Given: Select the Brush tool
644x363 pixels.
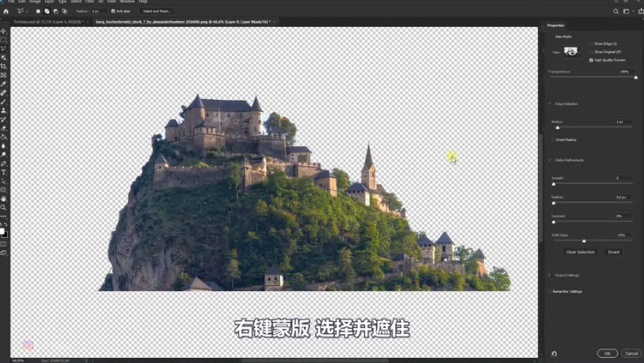Looking at the screenshot, I should (3, 101).
